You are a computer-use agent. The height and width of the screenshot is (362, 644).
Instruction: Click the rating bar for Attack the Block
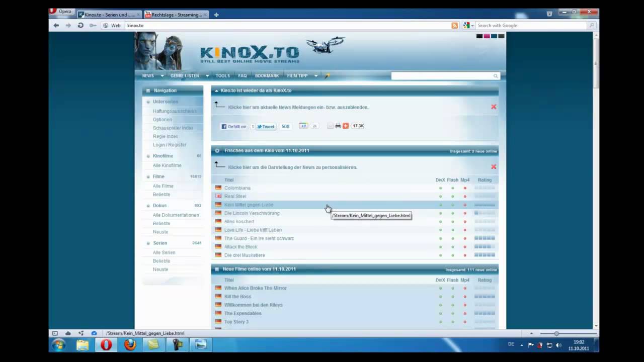485,247
